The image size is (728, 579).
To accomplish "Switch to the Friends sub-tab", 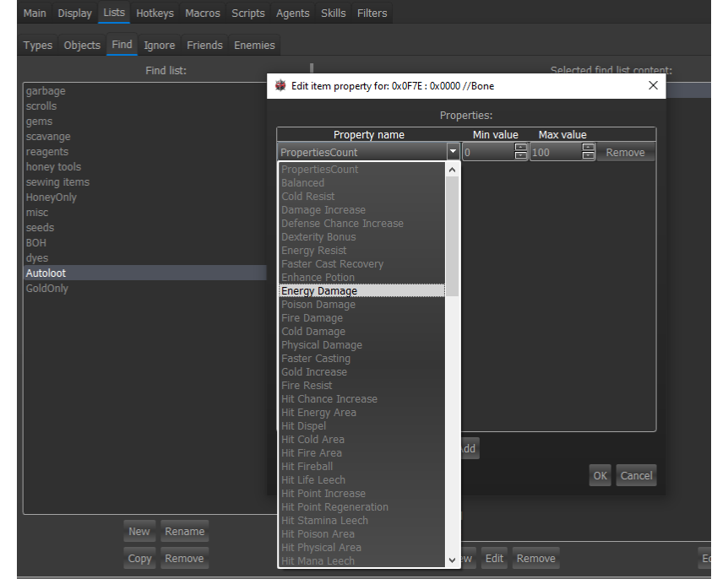I will tap(204, 45).
